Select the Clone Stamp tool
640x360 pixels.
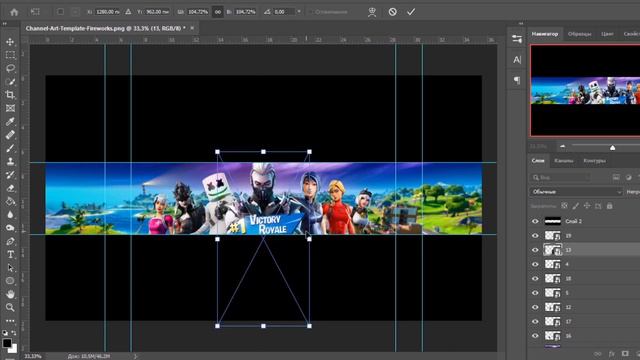[x=10, y=162]
